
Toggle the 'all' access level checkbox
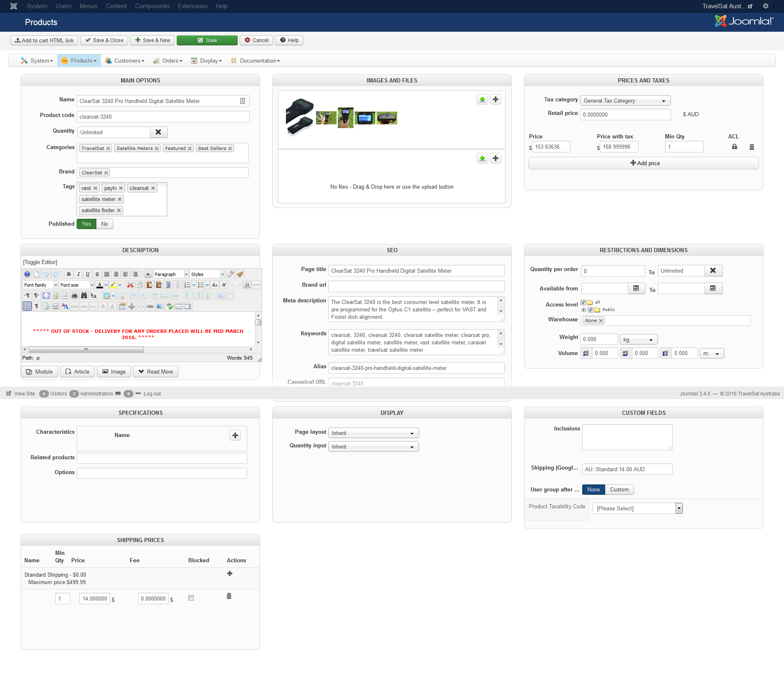click(x=583, y=303)
